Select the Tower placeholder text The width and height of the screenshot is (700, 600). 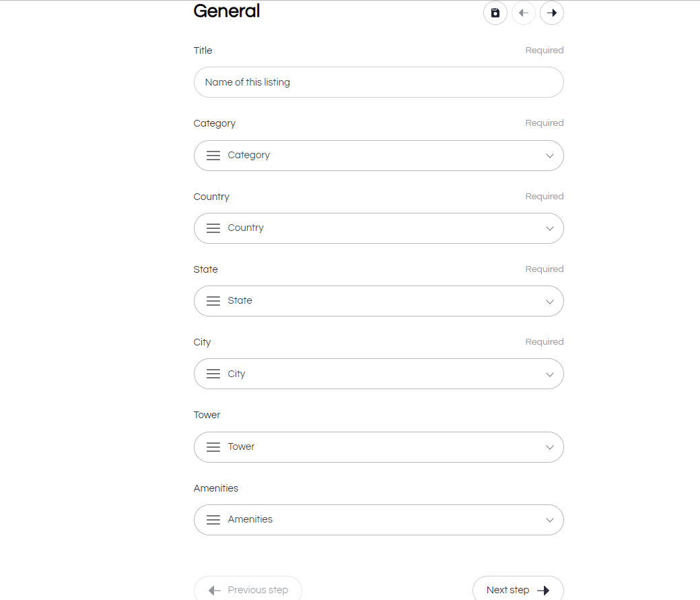click(x=241, y=446)
